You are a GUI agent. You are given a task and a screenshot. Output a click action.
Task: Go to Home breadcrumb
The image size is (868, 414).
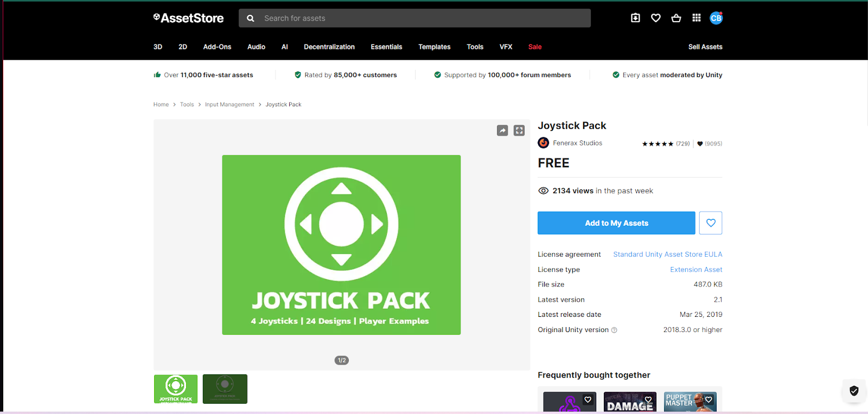pyautogui.click(x=161, y=105)
